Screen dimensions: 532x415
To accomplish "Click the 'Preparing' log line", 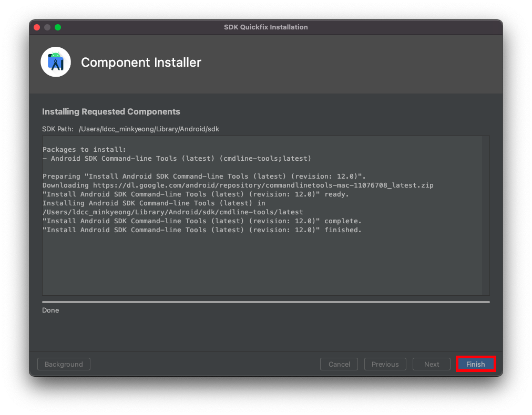I will click(x=204, y=177).
